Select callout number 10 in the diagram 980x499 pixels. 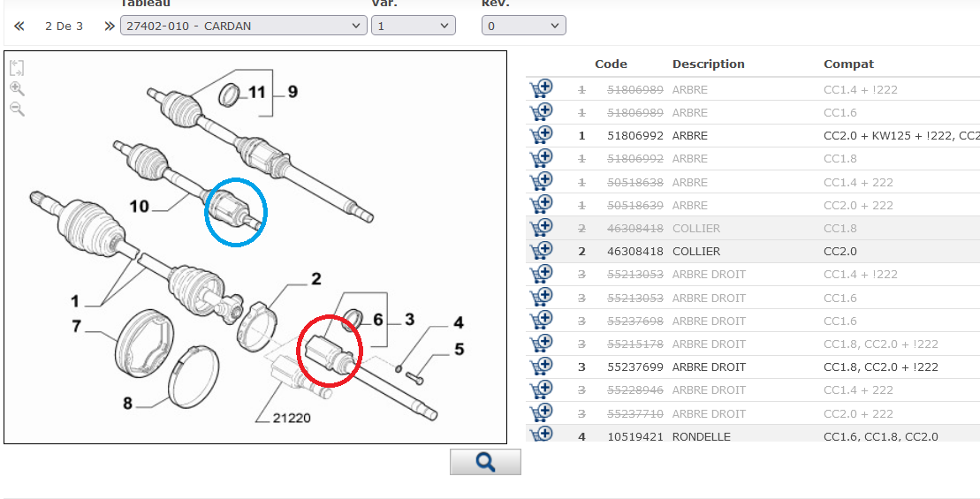[x=140, y=206]
